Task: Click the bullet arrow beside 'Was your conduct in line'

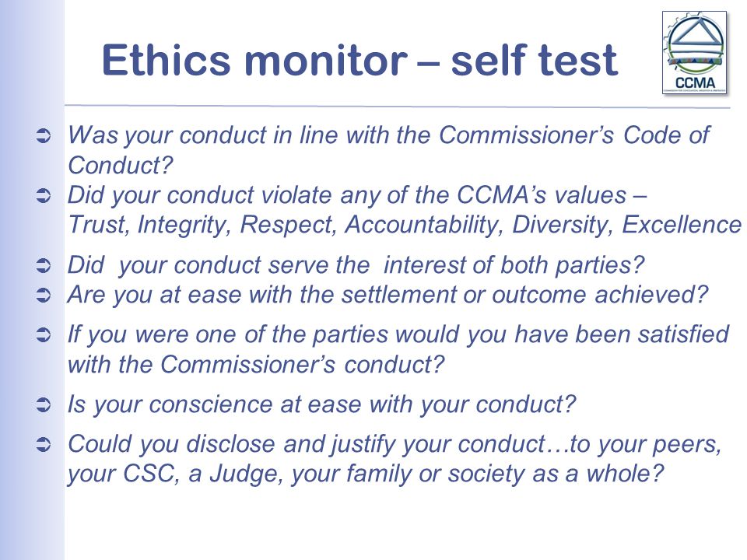Action: pos(44,137)
